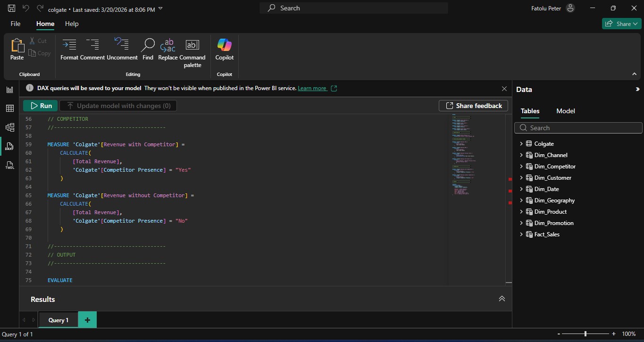This screenshot has height=342, width=644.
Task: Switch to the Model tab
Action: point(565,111)
